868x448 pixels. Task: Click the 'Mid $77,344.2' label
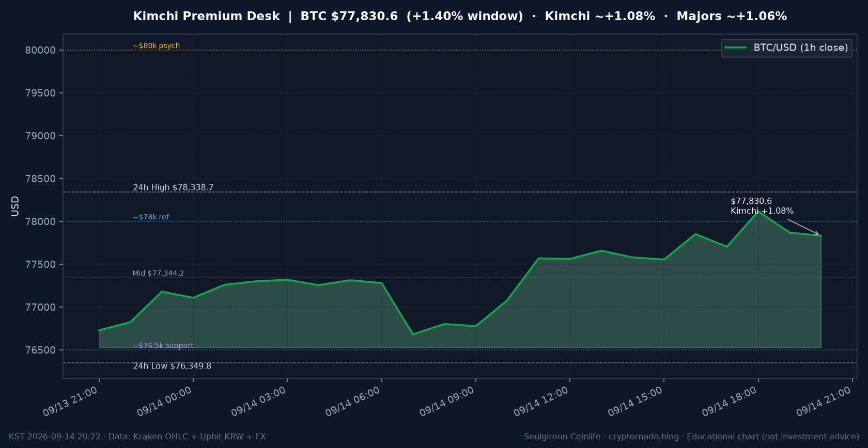[158, 273]
